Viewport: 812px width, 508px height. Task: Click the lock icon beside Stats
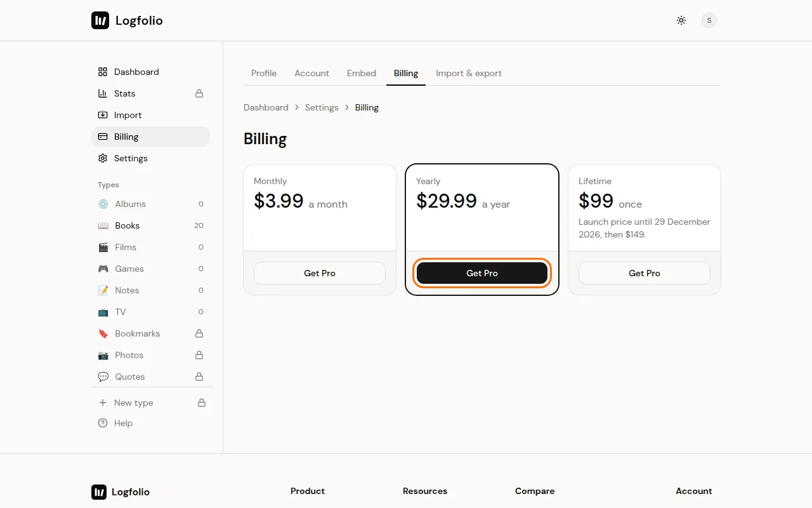(199, 93)
